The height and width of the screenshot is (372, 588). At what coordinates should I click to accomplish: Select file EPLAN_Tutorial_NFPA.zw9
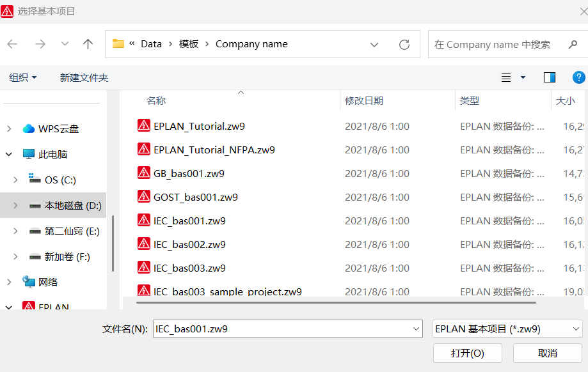coord(214,150)
